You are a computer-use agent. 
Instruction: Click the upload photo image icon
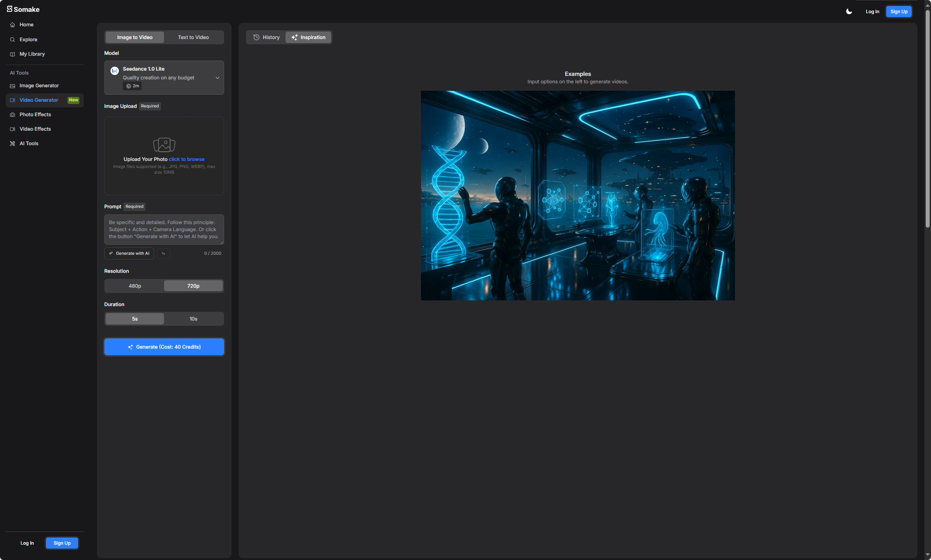(x=164, y=145)
